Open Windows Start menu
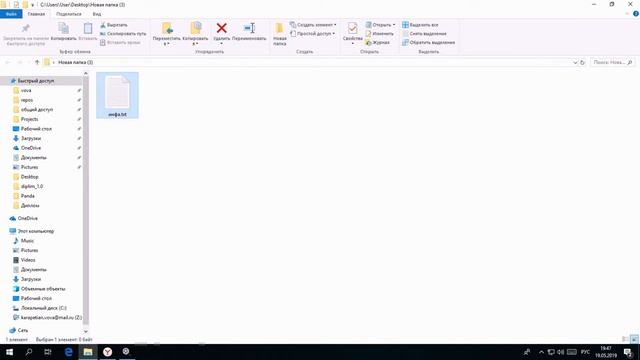 [x=9, y=352]
